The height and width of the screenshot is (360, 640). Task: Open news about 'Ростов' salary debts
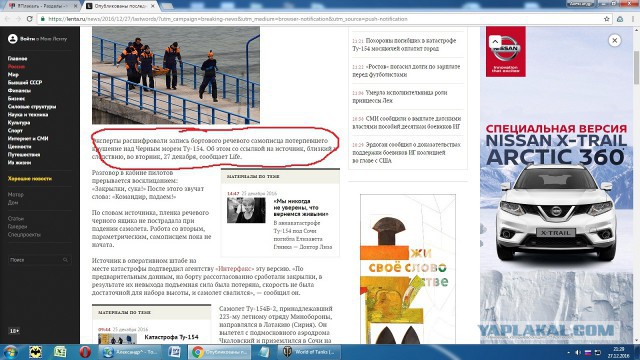tap(406, 70)
